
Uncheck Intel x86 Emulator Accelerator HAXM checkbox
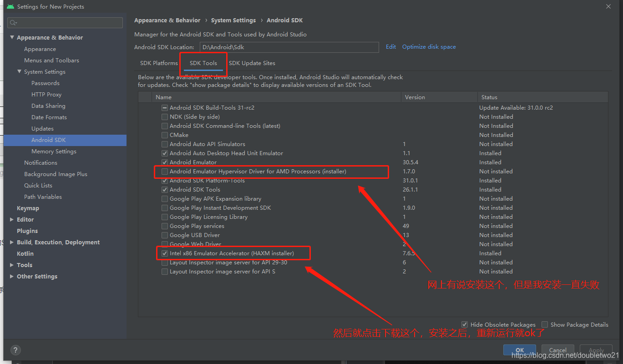point(165,253)
